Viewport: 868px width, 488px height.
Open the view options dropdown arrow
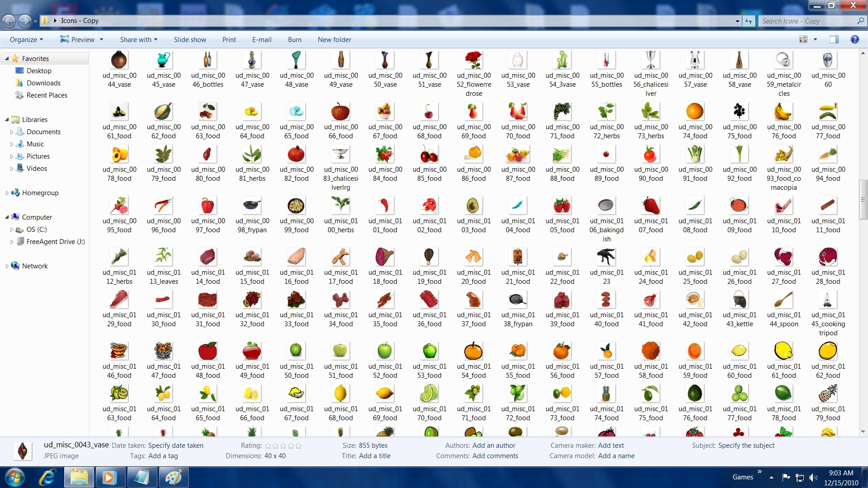pos(816,40)
